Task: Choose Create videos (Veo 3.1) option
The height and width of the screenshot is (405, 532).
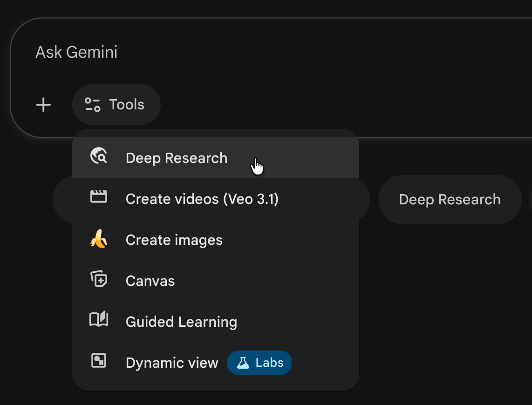Action: pyautogui.click(x=216, y=199)
